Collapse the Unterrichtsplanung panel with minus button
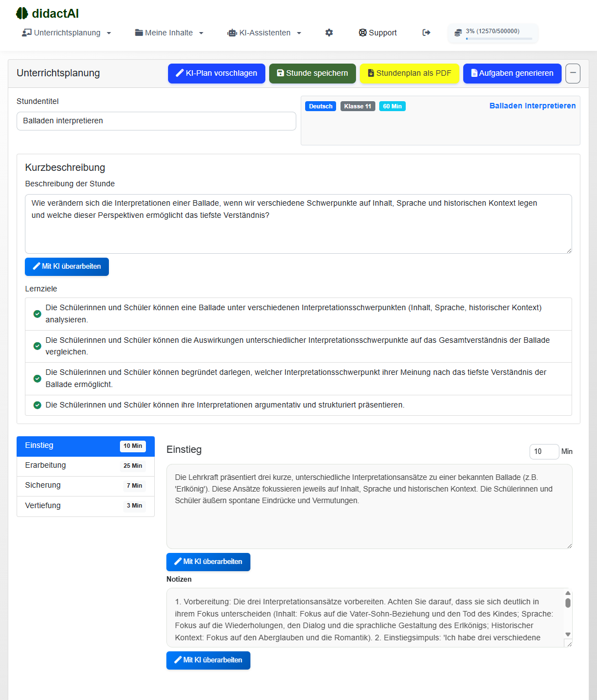This screenshot has width=597, height=700. click(573, 73)
